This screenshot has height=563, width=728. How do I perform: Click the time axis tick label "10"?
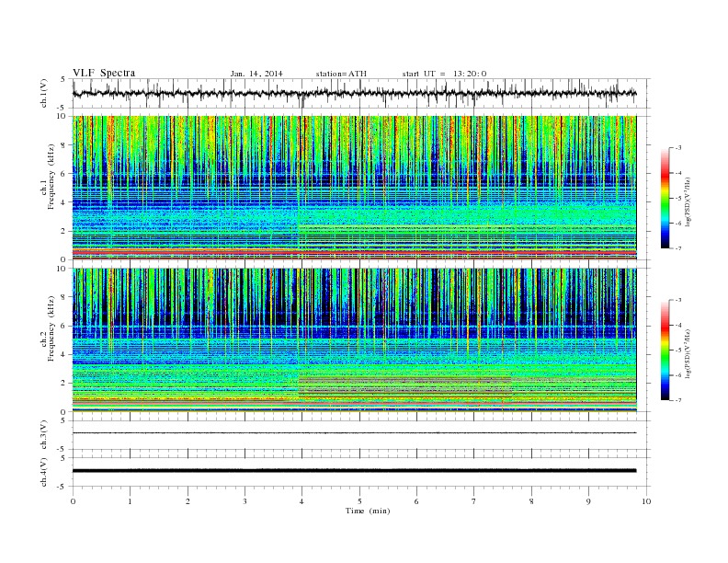[x=646, y=501]
